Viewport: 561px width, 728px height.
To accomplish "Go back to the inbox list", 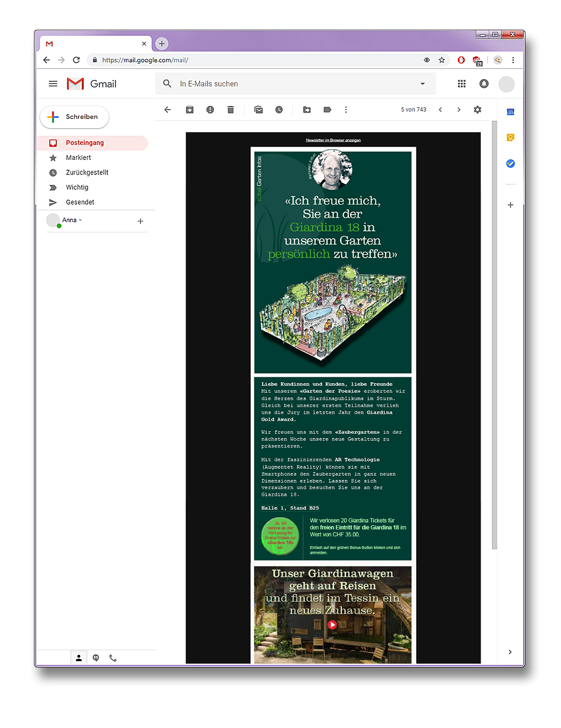I will click(x=168, y=110).
